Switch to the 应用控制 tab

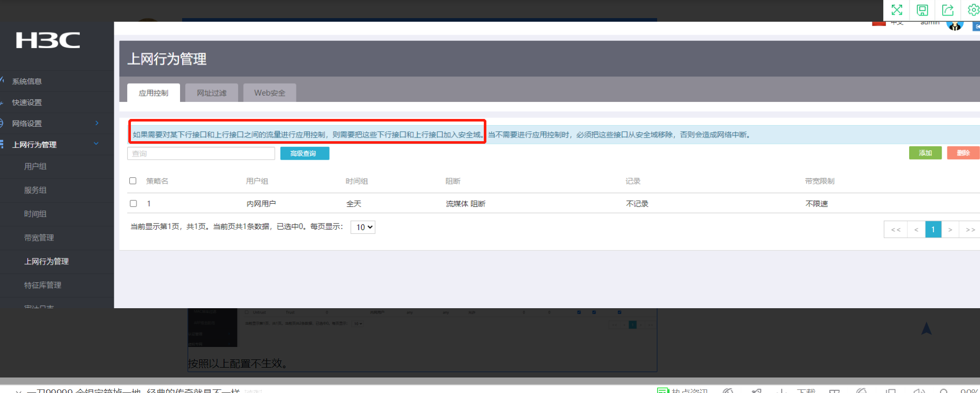pos(154,93)
